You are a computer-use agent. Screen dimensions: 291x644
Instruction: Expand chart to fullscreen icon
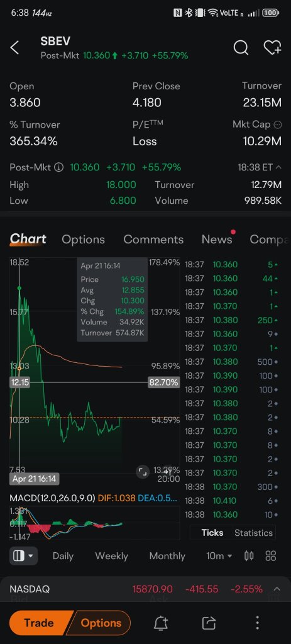tap(142, 472)
